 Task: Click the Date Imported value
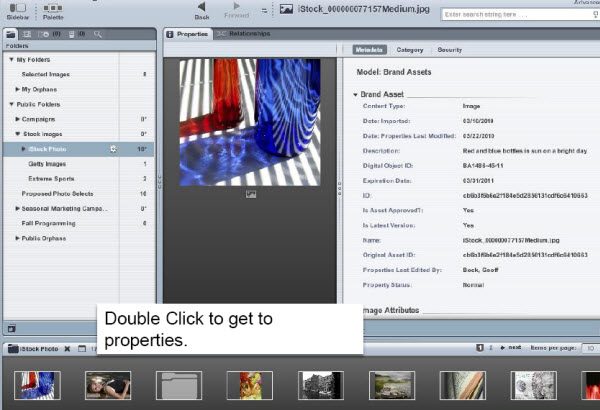coord(478,121)
